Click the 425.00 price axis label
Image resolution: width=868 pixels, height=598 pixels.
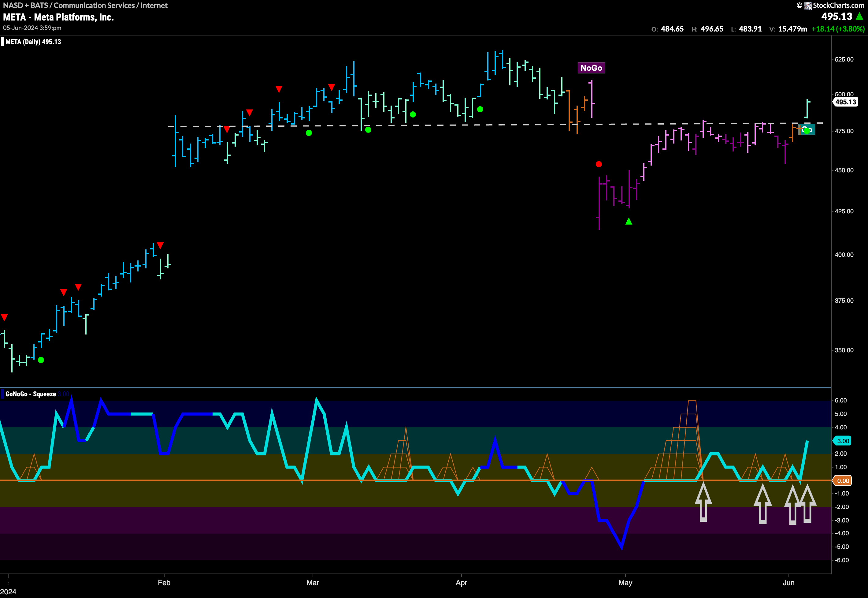(844, 211)
